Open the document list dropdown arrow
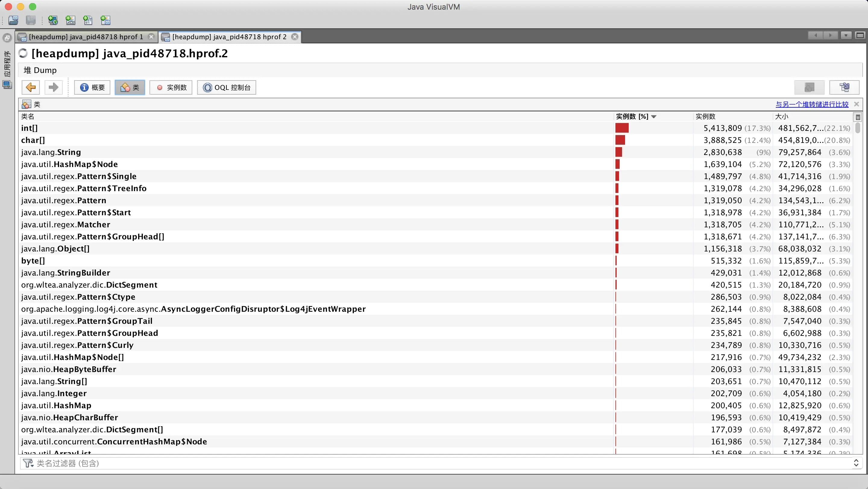Image resolution: width=868 pixels, height=489 pixels. [846, 35]
